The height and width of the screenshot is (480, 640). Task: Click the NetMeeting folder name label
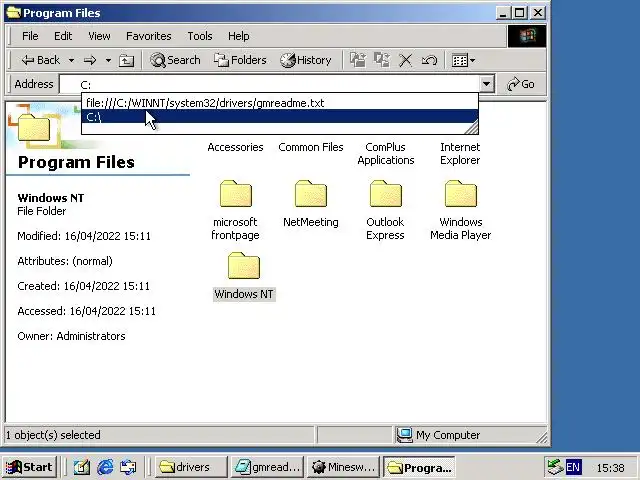pos(311,222)
